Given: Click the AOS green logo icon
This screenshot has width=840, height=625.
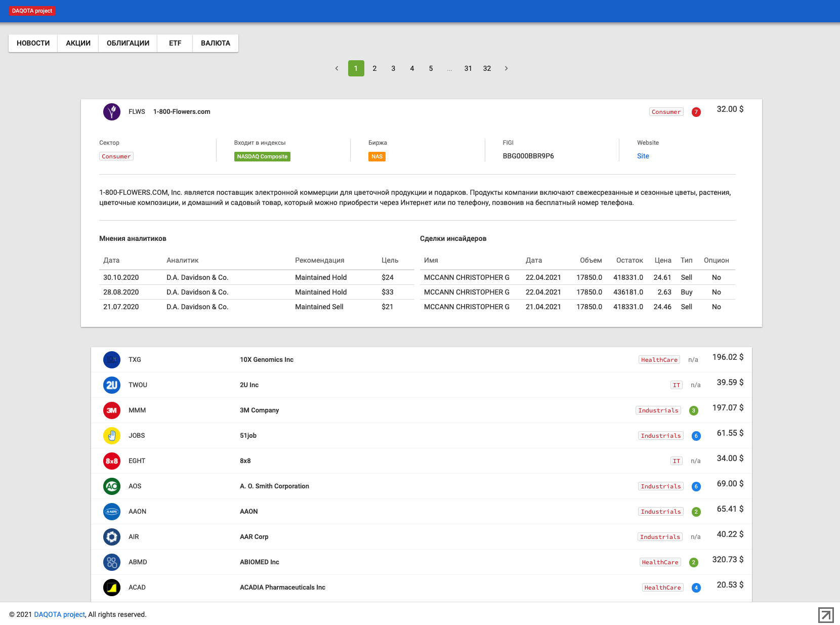Looking at the screenshot, I should (x=112, y=486).
